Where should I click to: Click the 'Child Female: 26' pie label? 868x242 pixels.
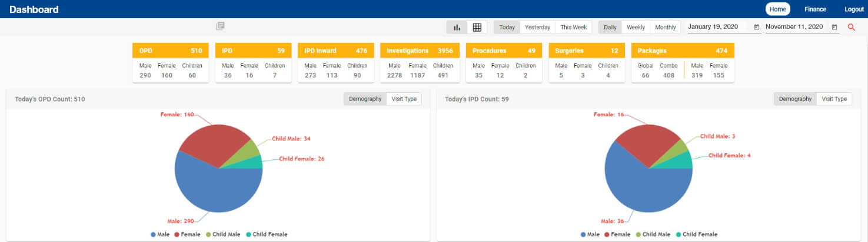pyautogui.click(x=302, y=159)
